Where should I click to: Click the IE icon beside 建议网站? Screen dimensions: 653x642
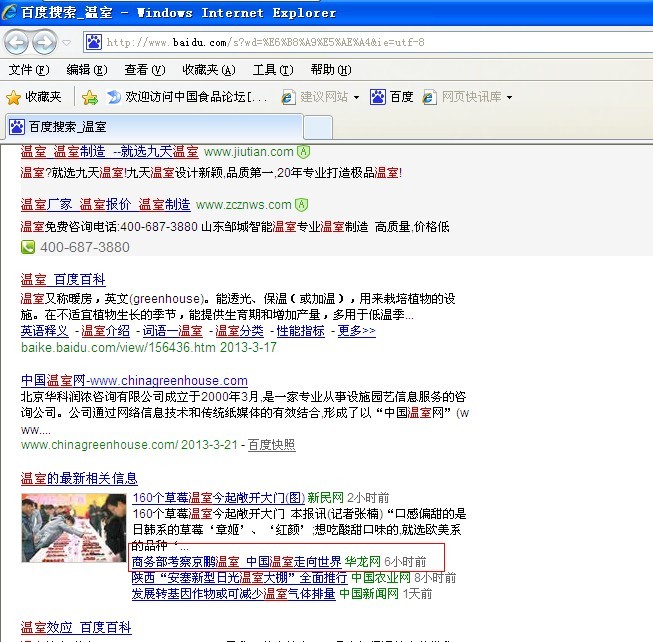tap(288, 97)
